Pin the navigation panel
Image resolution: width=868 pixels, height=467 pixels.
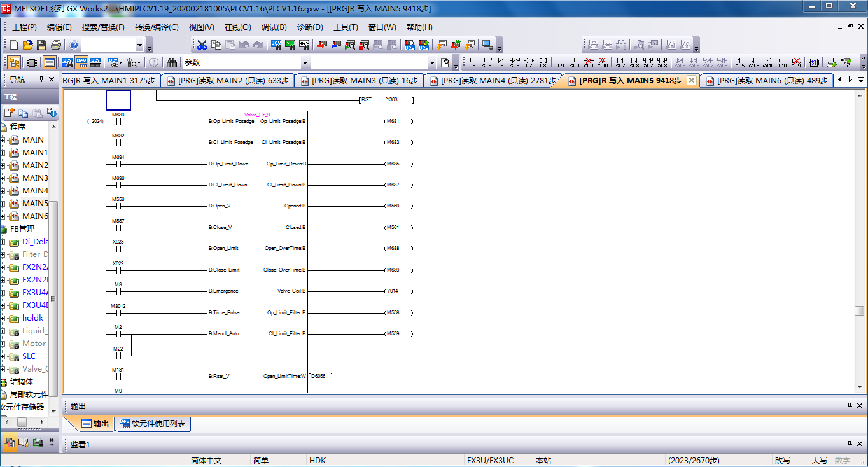(42, 80)
